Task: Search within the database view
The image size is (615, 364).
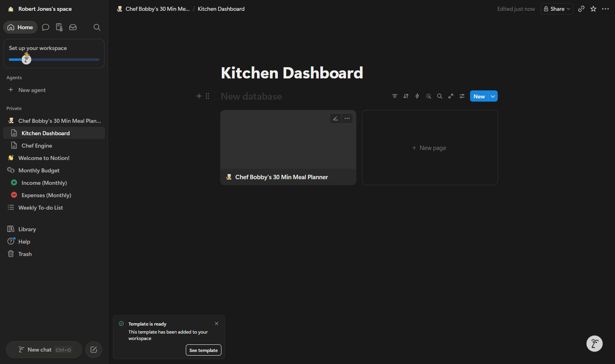Action: click(440, 96)
